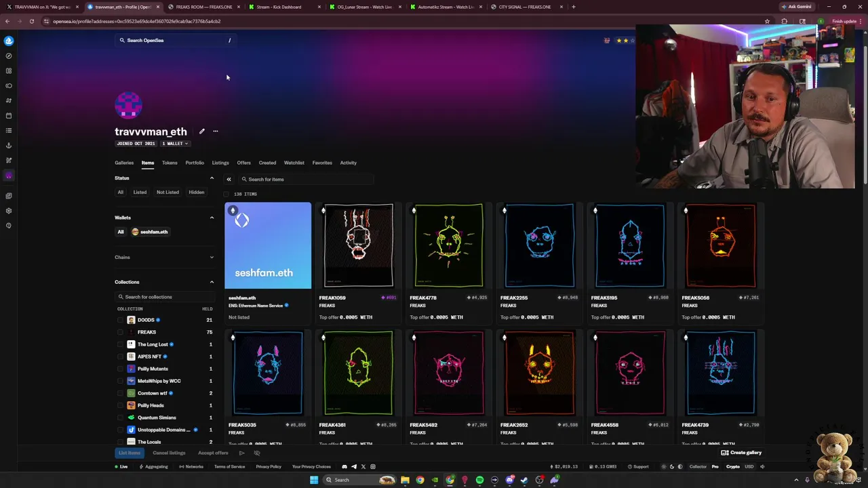Open the 1 WALLET dropdown
This screenshot has width=868, height=488.
pos(175,144)
